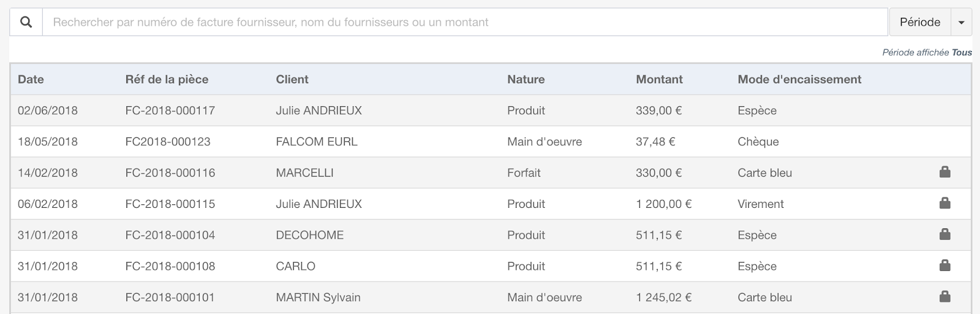This screenshot has width=980, height=314.
Task: Focus the invoice search input field
Action: point(465,22)
